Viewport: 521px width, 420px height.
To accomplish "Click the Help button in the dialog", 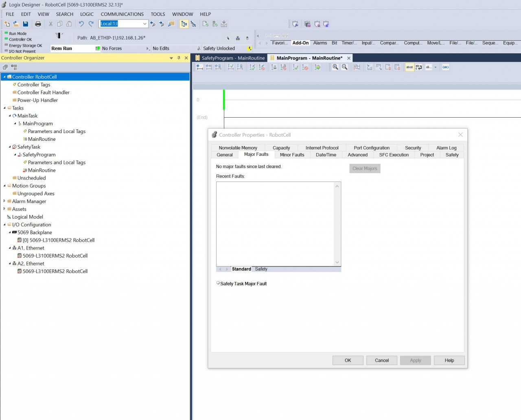I will [449, 360].
